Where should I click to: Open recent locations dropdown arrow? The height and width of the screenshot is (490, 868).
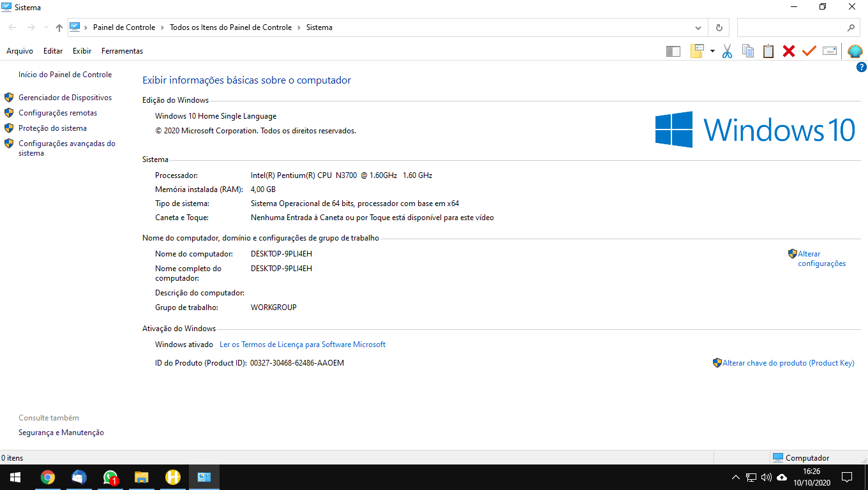[46, 27]
